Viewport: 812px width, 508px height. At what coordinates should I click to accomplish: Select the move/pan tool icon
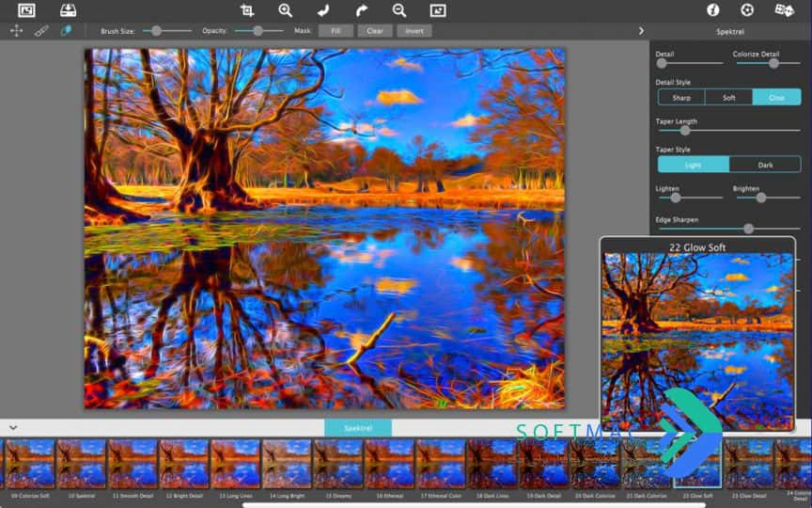click(x=16, y=31)
